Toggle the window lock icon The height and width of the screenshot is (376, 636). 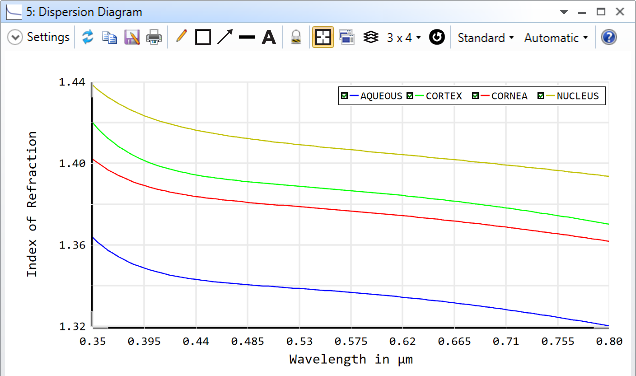pyautogui.click(x=296, y=37)
